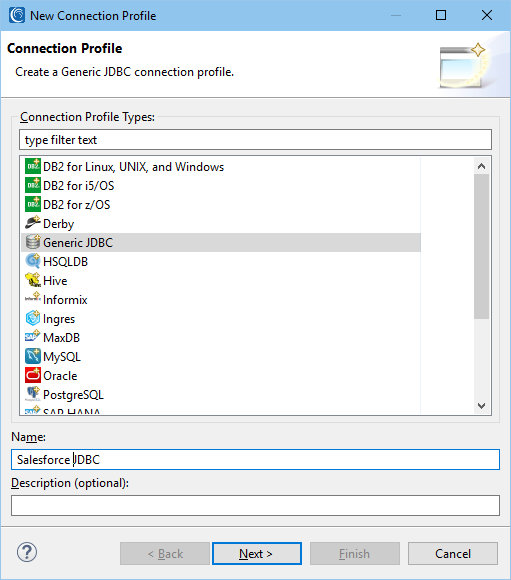The image size is (511, 580).
Task: Choose the DB2 for z/OS profile icon
Action: coord(33,204)
